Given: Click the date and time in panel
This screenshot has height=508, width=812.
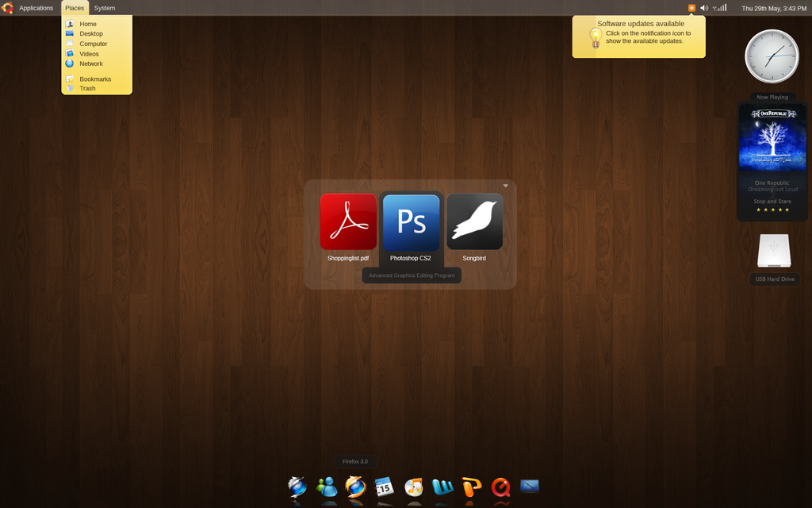Looking at the screenshot, I should click(773, 8).
